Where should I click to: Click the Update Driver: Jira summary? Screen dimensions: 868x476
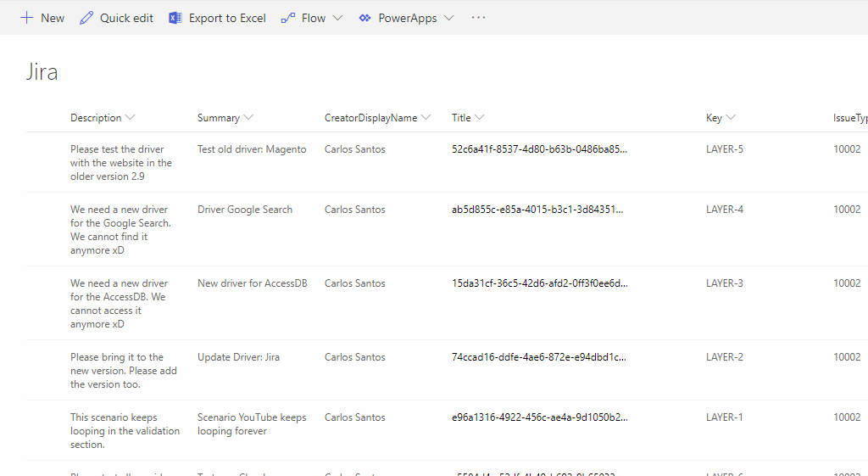click(238, 357)
